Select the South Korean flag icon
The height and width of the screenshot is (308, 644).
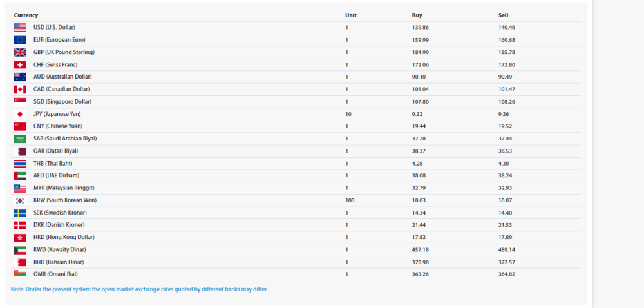(x=20, y=200)
